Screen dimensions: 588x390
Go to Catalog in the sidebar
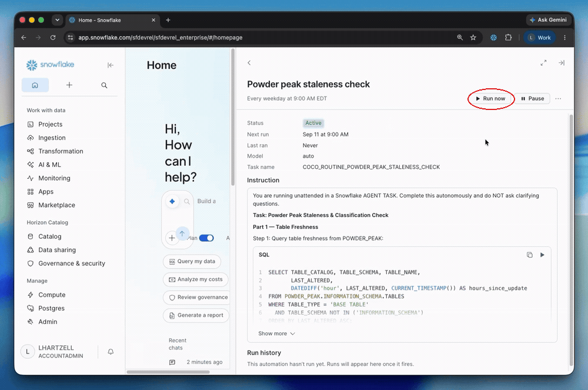49,236
